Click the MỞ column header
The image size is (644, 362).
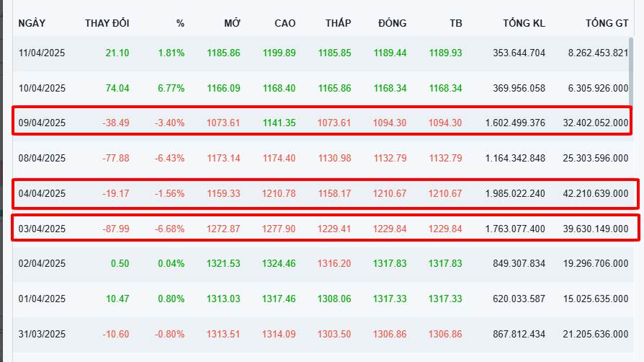(x=232, y=23)
